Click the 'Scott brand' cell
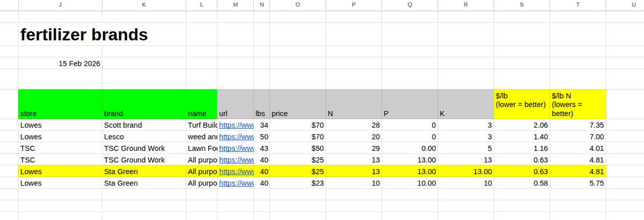This screenshot has height=220, width=644. pyautogui.click(x=144, y=125)
